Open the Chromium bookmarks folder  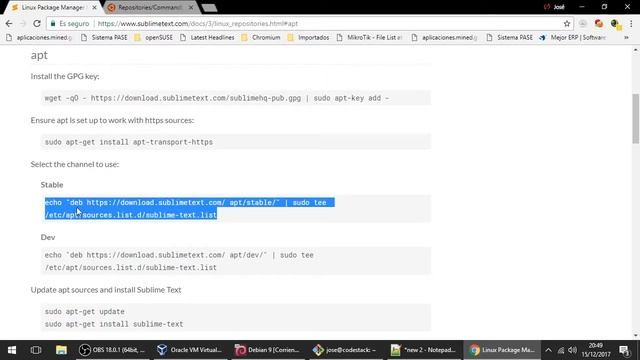pos(261,38)
